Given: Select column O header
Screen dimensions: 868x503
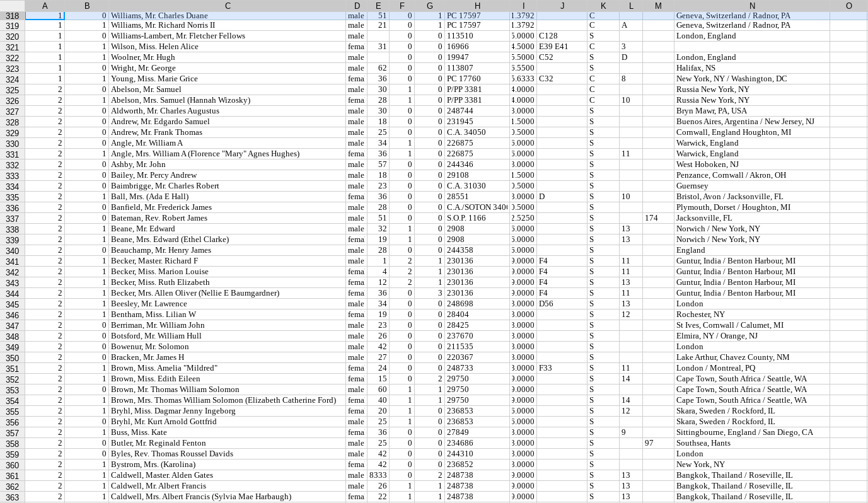Looking at the screenshot, I should coord(848,6).
